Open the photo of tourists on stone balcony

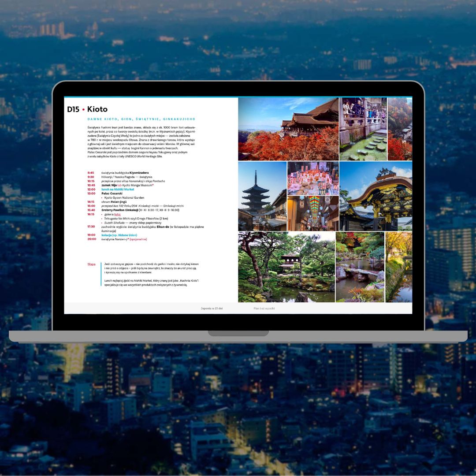363,129
